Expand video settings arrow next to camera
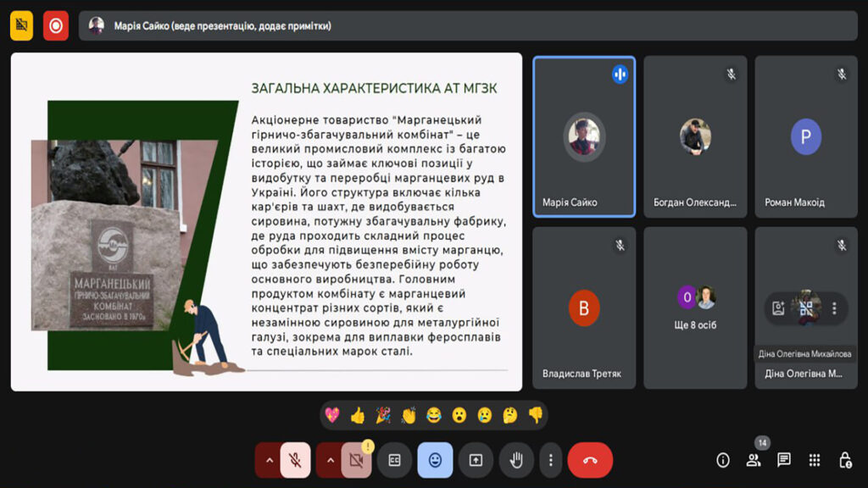The image size is (868, 488). [330, 460]
